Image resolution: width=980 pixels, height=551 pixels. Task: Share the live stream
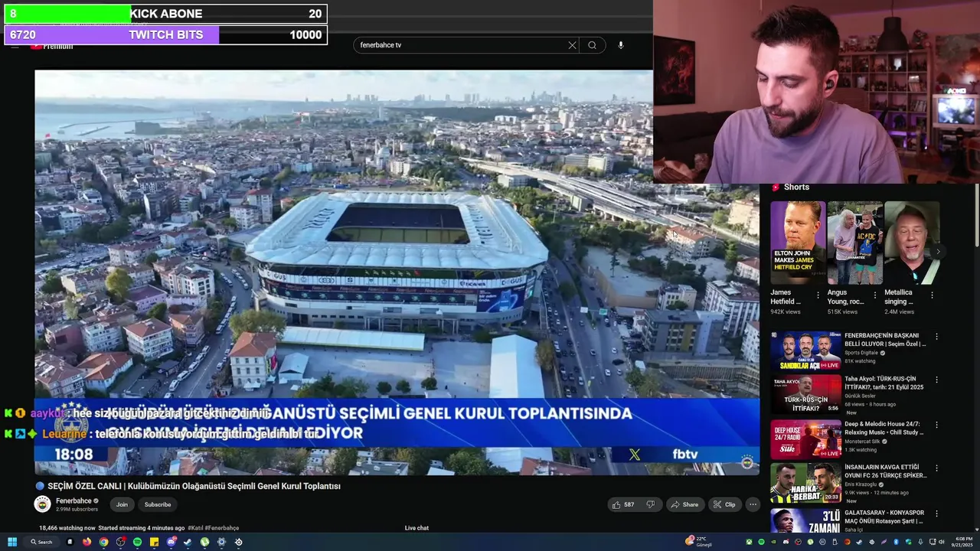[684, 504]
